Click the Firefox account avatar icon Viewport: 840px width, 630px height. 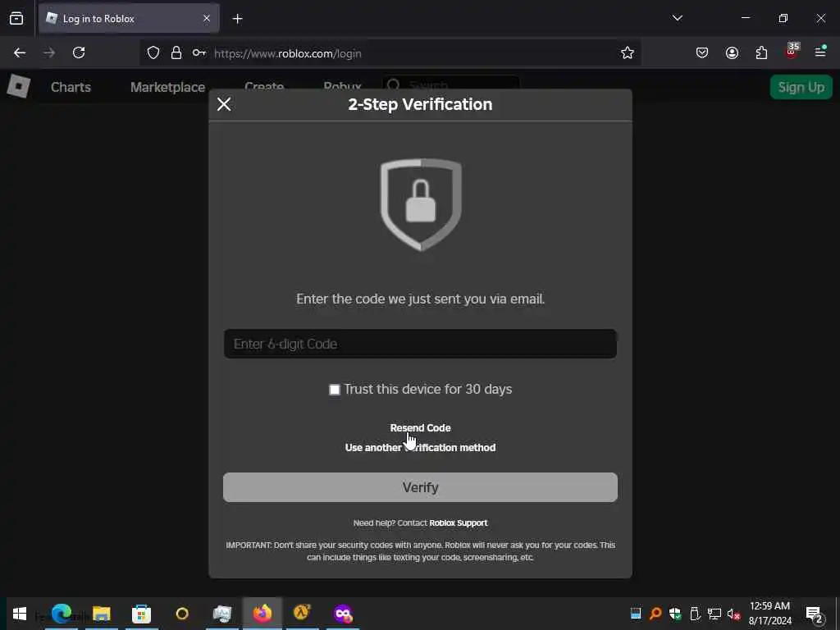(732, 52)
